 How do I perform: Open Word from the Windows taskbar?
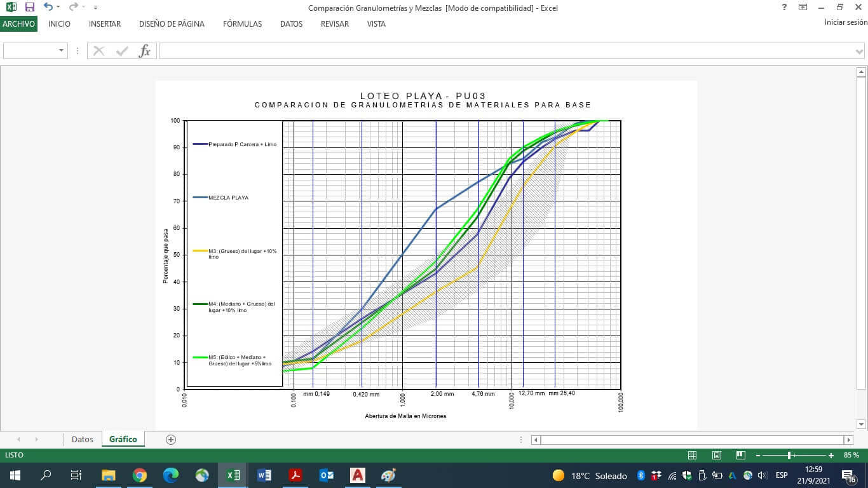click(264, 475)
